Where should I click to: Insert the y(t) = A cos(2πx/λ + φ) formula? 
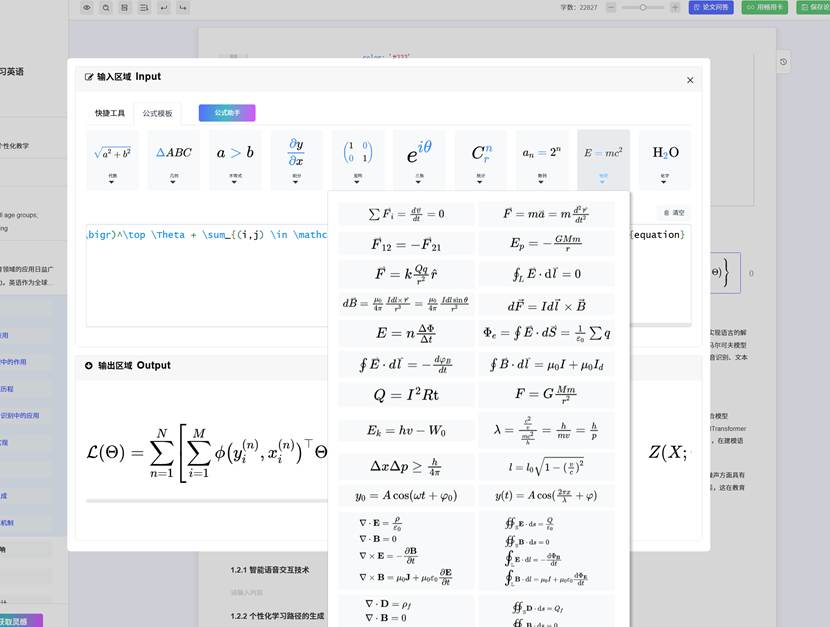pyautogui.click(x=546, y=496)
